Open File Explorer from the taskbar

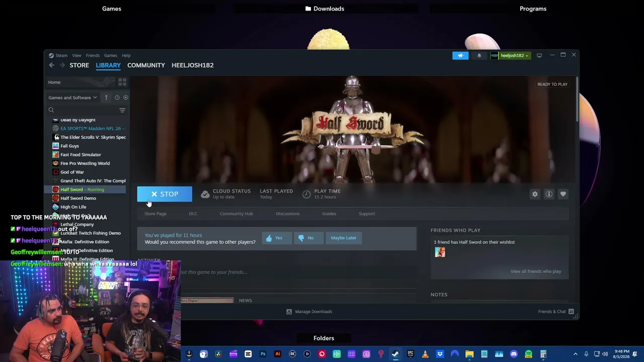coord(469,354)
